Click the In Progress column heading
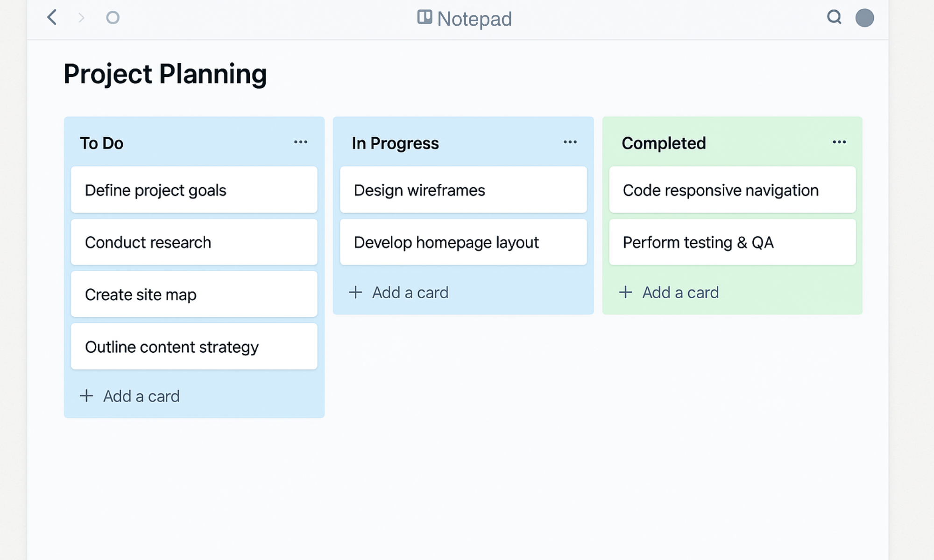Image resolution: width=934 pixels, height=560 pixels. coord(395,143)
